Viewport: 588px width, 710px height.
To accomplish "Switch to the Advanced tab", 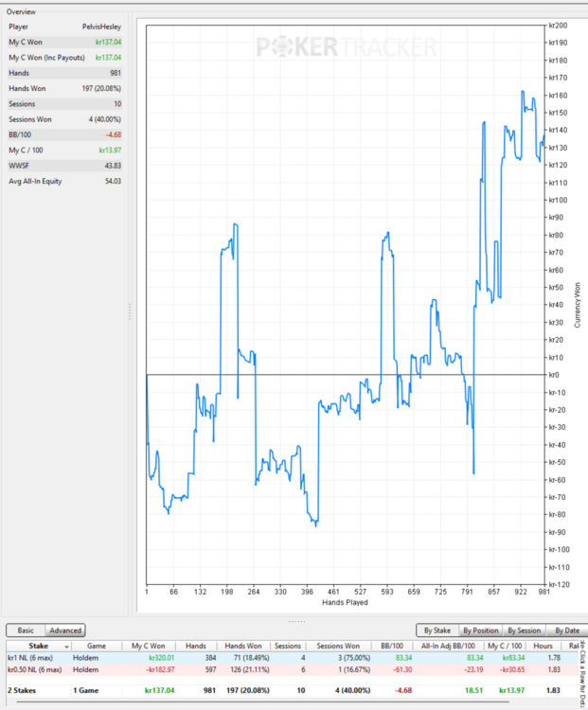I will click(65, 630).
